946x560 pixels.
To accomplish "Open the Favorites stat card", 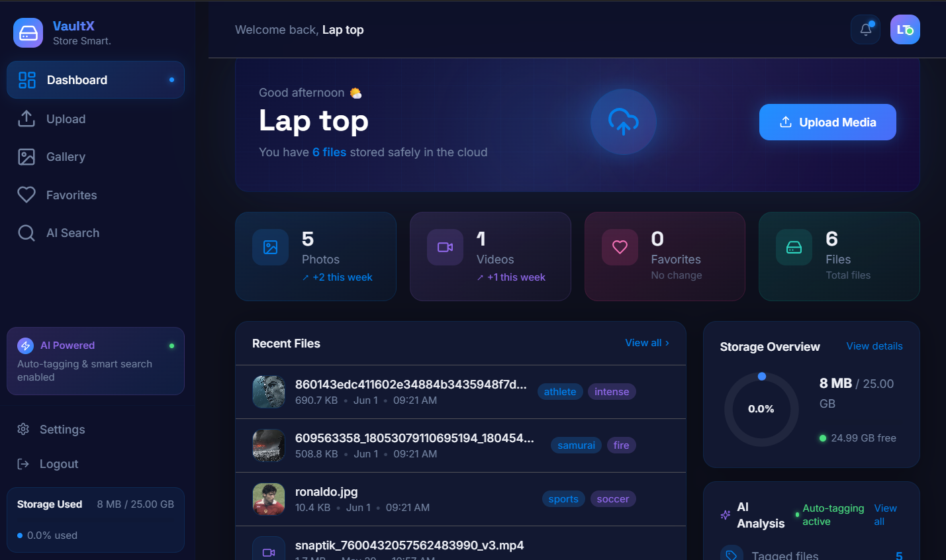I will [665, 257].
